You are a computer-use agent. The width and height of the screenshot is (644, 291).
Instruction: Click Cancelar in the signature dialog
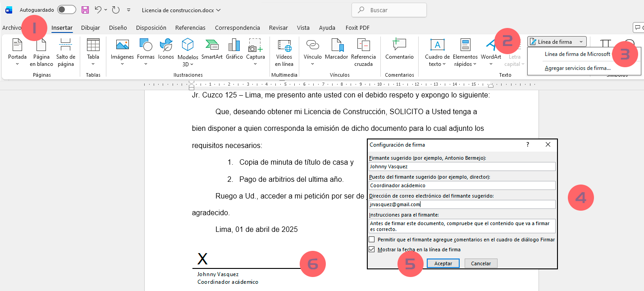(x=481, y=263)
